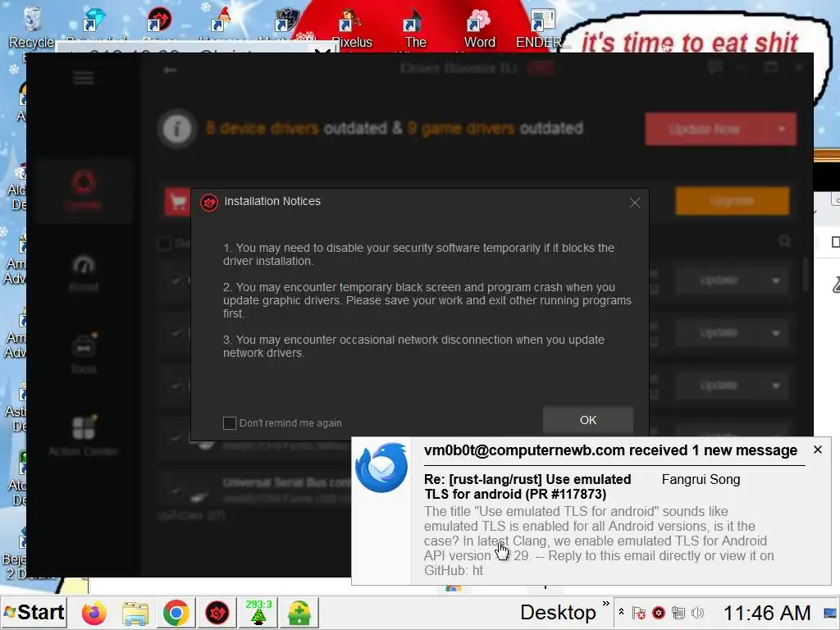Click the info icon beside outdated drivers

(x=177, y=129)
